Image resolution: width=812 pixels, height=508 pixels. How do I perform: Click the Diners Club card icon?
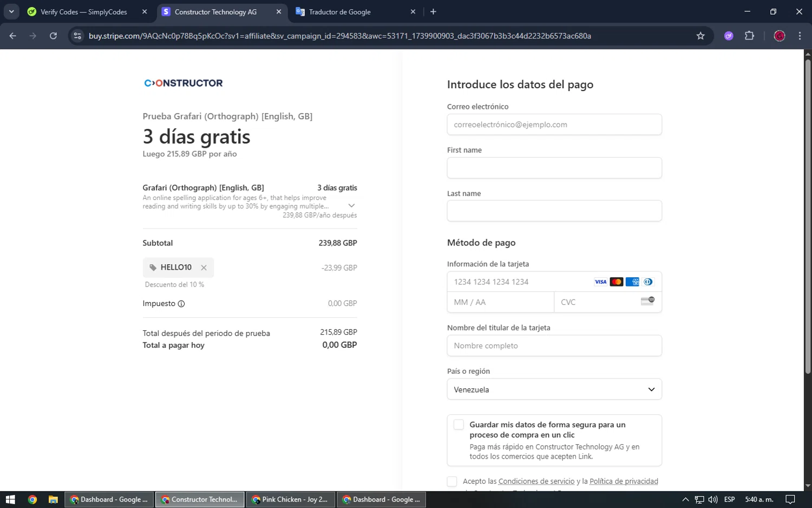click(x=648, y=282)
